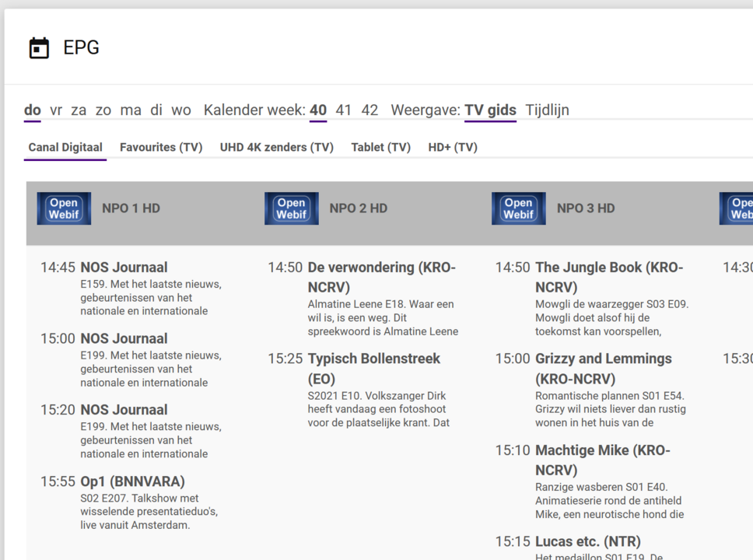
Task: Switch to day 'zo'
Action: click(103, 110)
